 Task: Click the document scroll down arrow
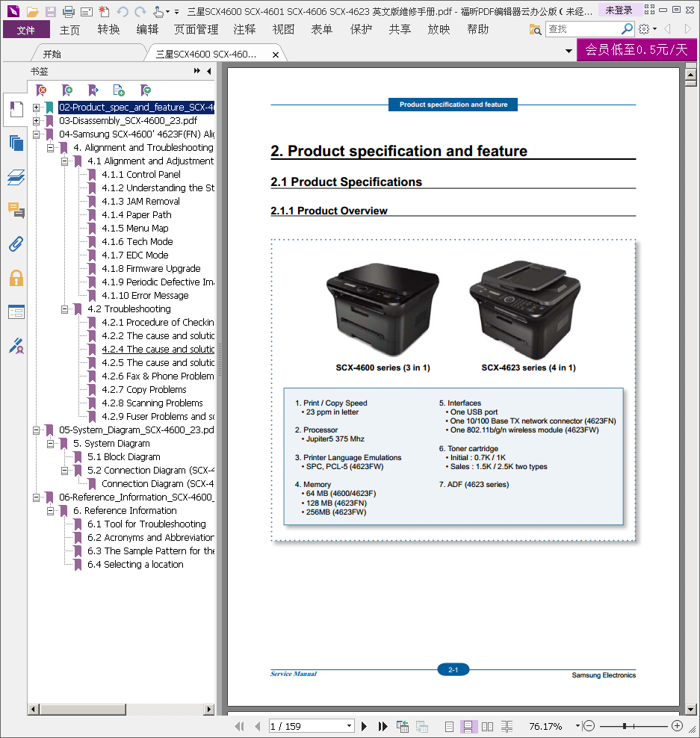[x=690, y=710]
